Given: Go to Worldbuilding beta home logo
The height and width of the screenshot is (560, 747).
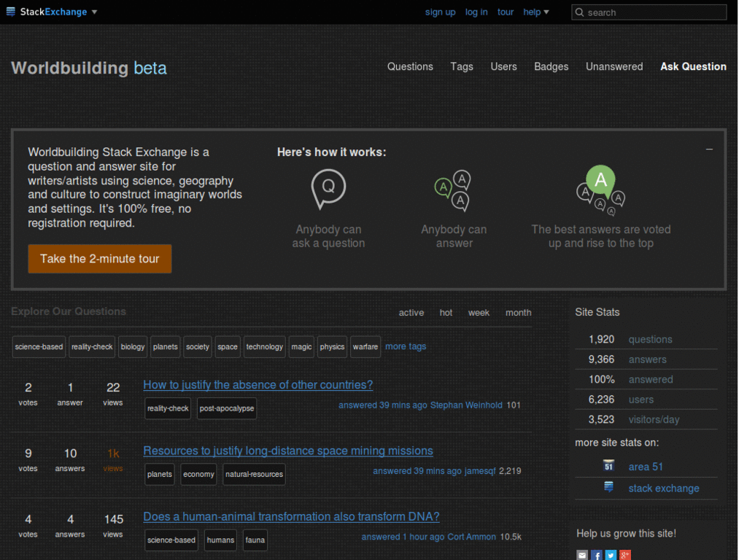Looking at the screenshot, I should click(x=89, y=68).
